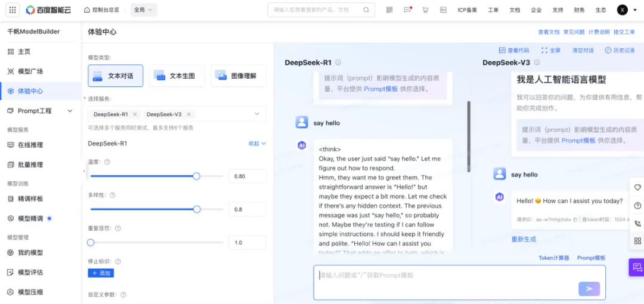The image size is (644, 304).
Task: Open the messages notification icon
Action: 407,10
